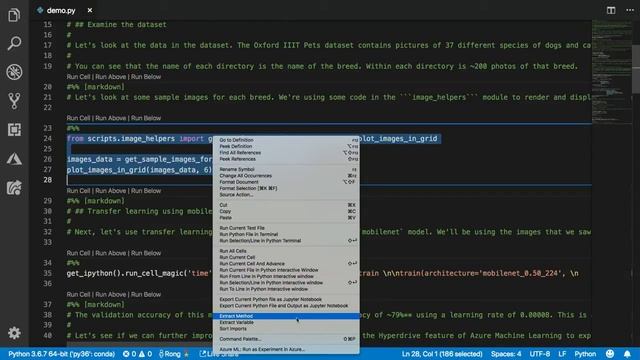This screenshot has height=360, width=640.
Task: Click the feedback smiley icon in status bar
Action: coord(609,354)
